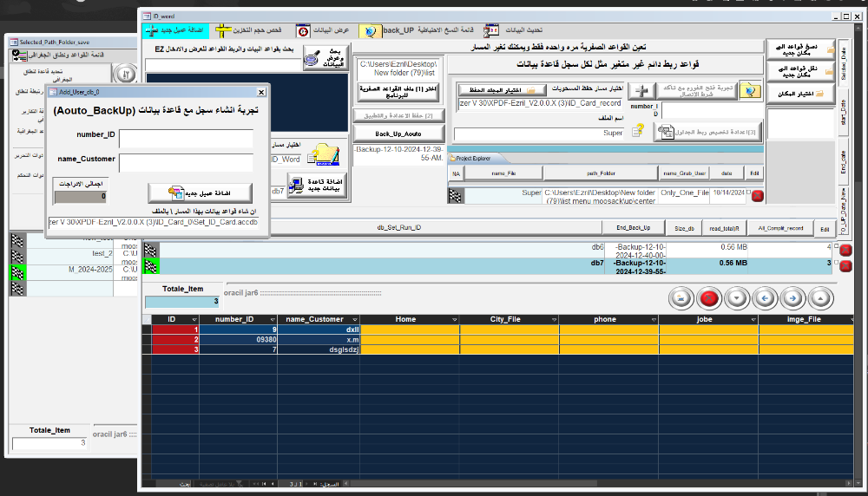Open the name_Customer column filter dropdown
Screen dimensions: 868x496
coord(353,319)
